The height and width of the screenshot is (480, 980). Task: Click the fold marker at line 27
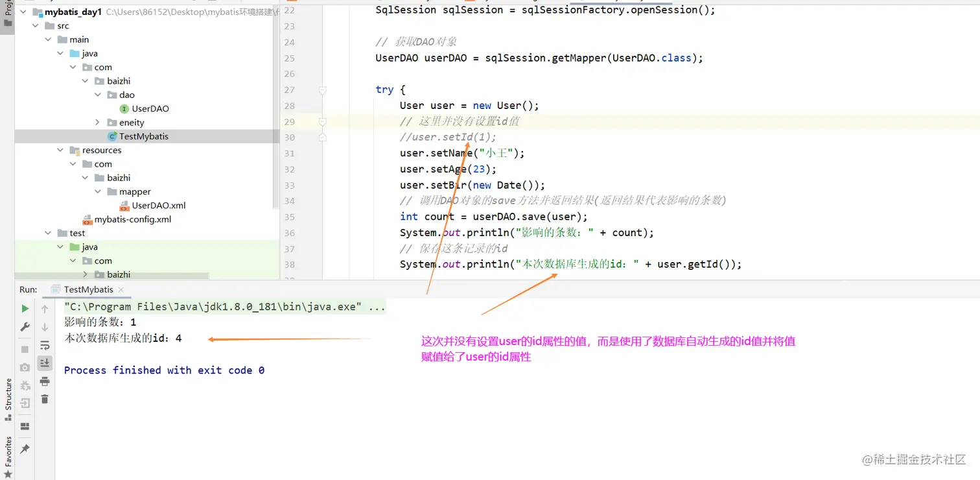click(x=322, y=90)
